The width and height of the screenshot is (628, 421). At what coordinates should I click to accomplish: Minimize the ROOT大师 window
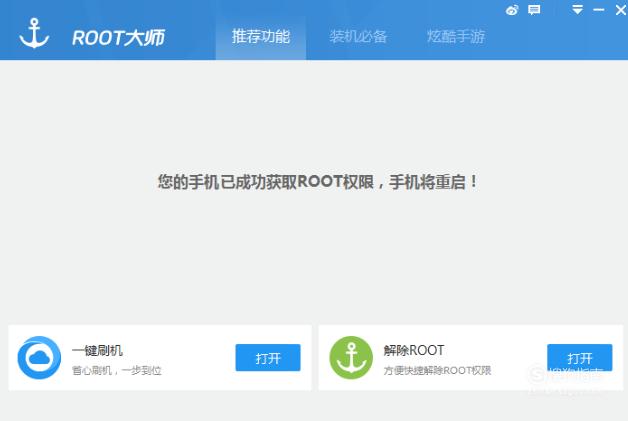pos(599,10)
